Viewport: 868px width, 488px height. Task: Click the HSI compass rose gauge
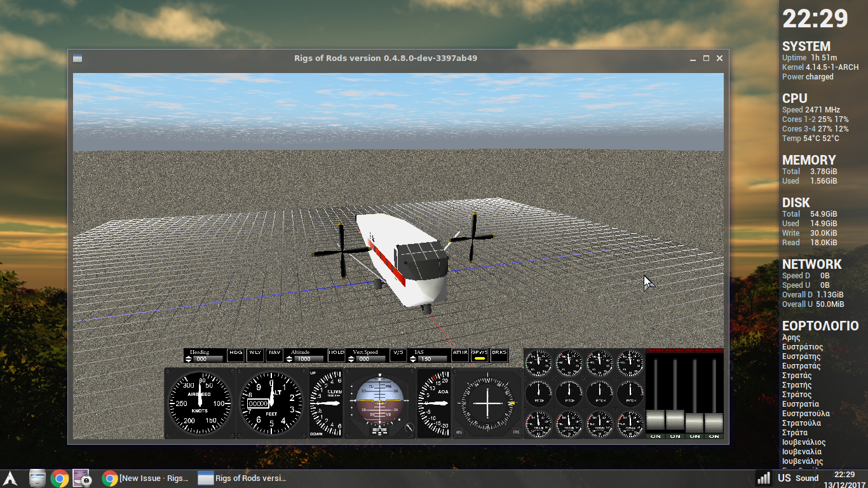(x=487, y=403)
